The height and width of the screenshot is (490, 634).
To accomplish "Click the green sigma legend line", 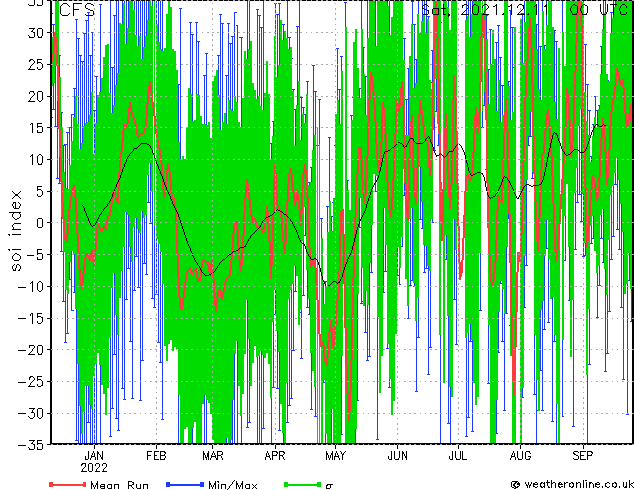I will [302, 484].
